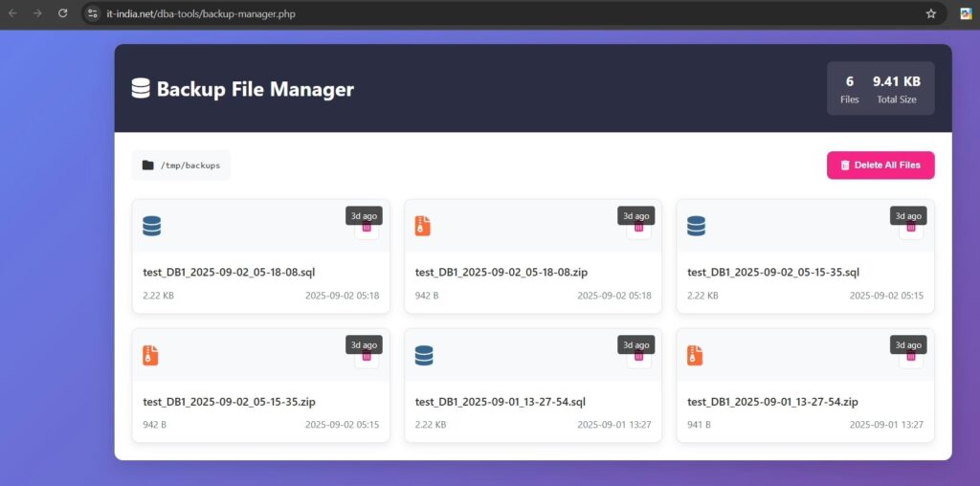This screenshot has height=486, width=980.
Task: Click file name test_DB1_2025-09-01_13-27-54.zip
Action: point(773,402)
